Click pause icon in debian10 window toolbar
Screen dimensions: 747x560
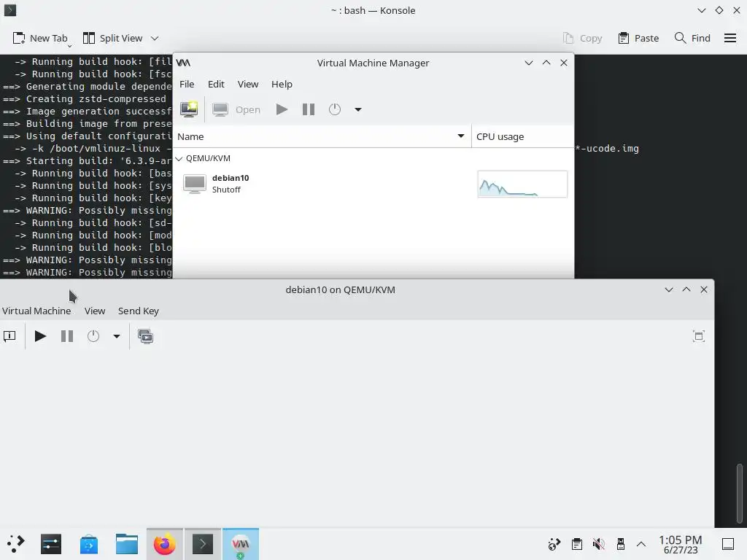67,336
